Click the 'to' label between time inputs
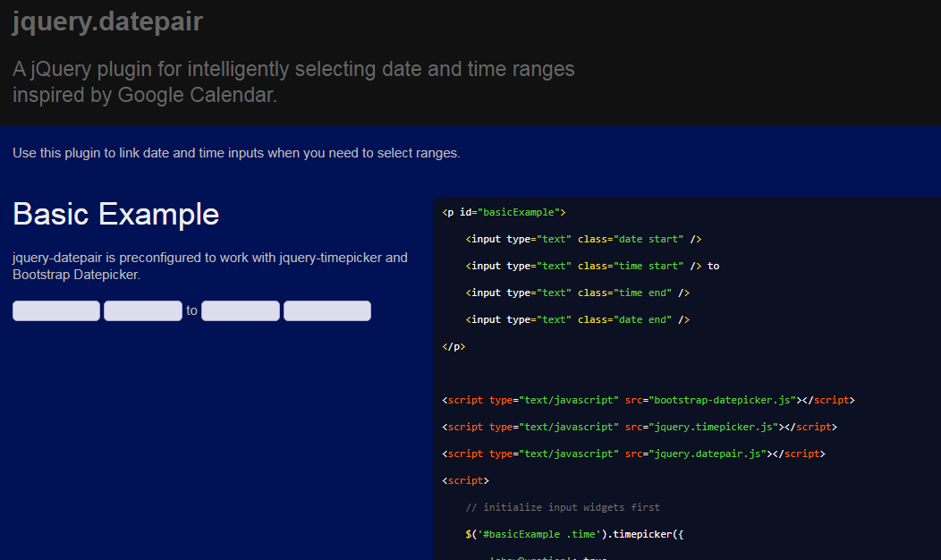The height and width of the screenshot is (560, 941). tap(191, 311)
